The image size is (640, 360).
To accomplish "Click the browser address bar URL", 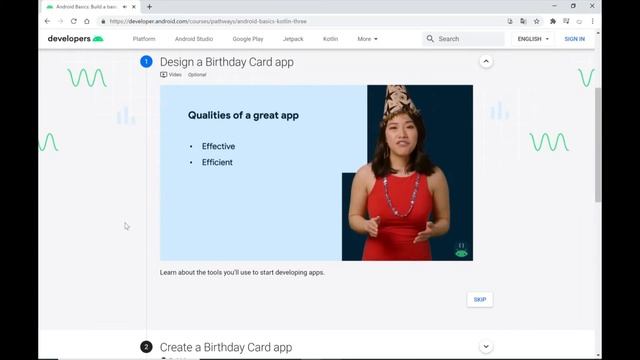I will (x=208, y=21).
